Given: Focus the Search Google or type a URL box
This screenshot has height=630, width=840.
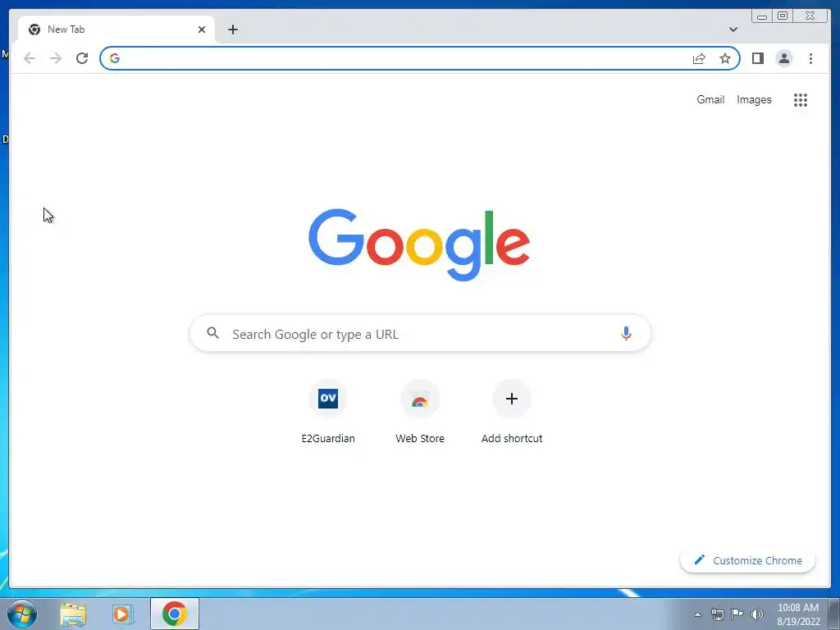Looking at the screenshot, I should 420,333.
